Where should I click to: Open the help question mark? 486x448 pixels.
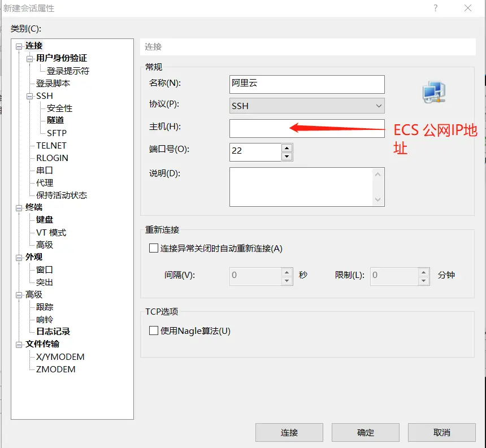pyautogui.click(x=436, y=8)
